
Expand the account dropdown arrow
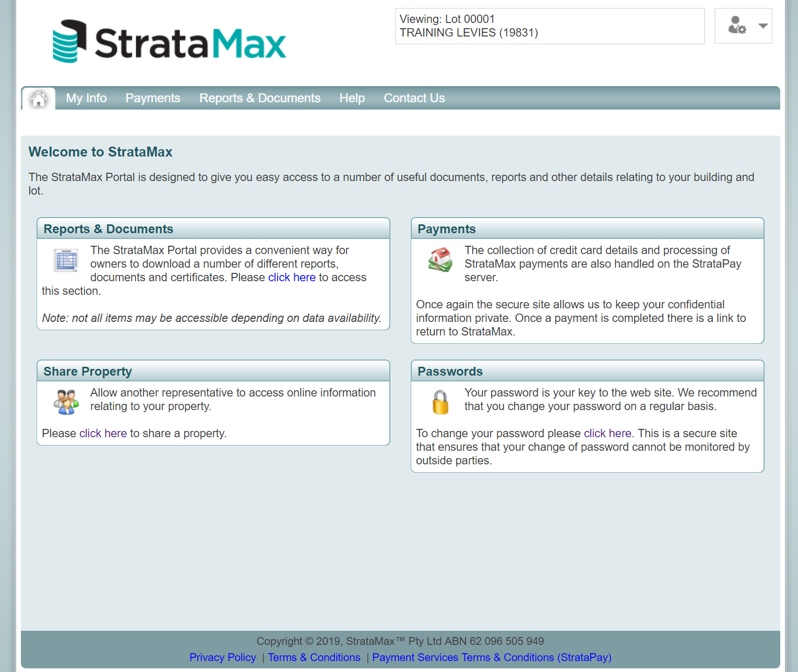pyautogui.click(x=763, y=26)
